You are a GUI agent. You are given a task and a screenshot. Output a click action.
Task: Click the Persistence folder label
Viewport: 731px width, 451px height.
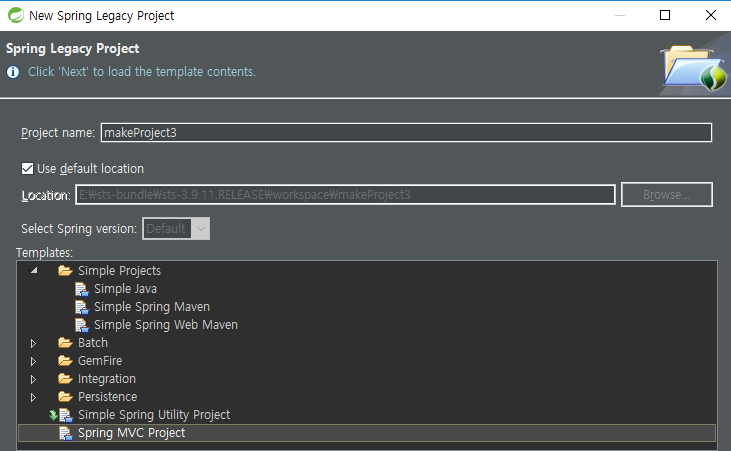pyautogui.click(x=108, y=397)
